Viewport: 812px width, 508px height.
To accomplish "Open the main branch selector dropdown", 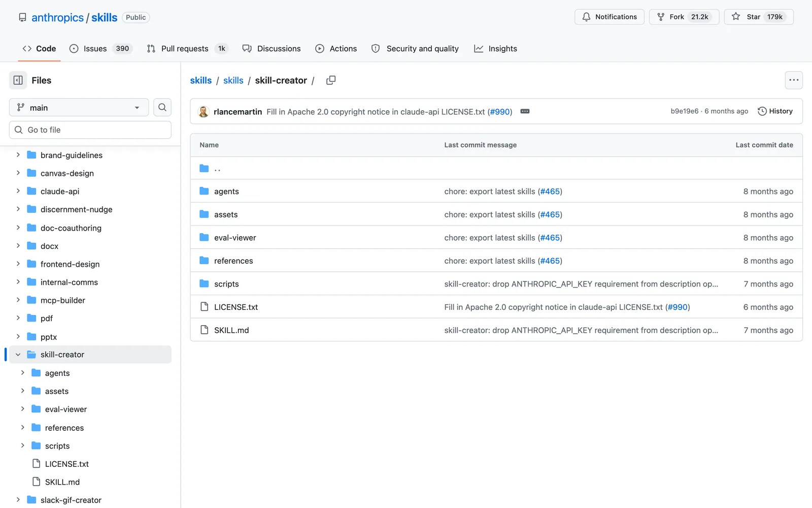I will pos(79,107).
